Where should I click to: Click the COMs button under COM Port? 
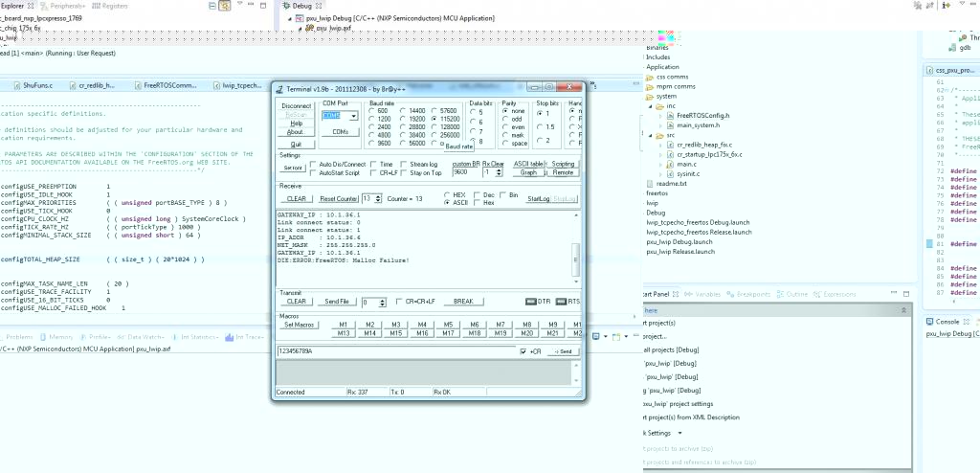(x=340, y=132)
